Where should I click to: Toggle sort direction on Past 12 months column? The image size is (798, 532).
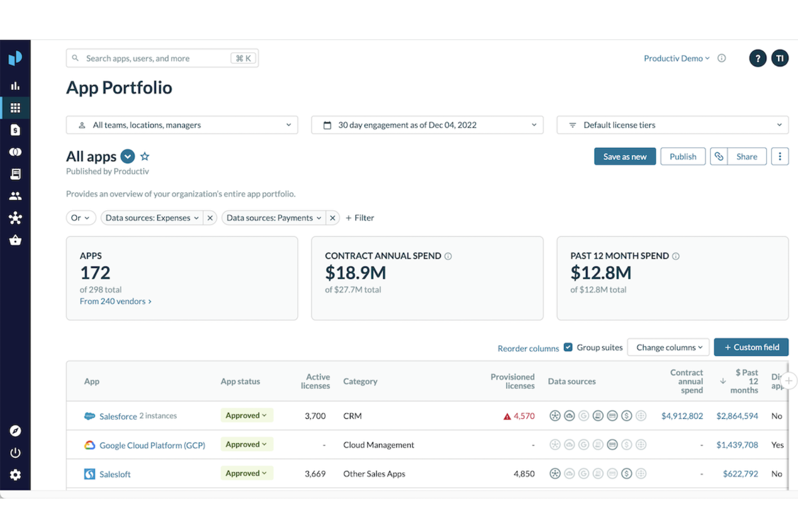(x=723, y=381)
